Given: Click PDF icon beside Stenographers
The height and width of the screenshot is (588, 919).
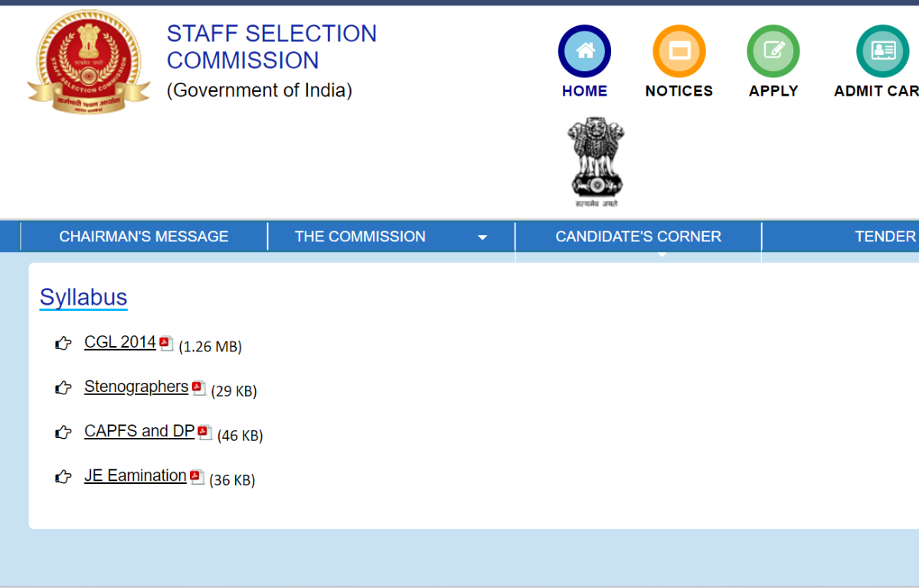Looking at the screenshot, I should 199,388.
